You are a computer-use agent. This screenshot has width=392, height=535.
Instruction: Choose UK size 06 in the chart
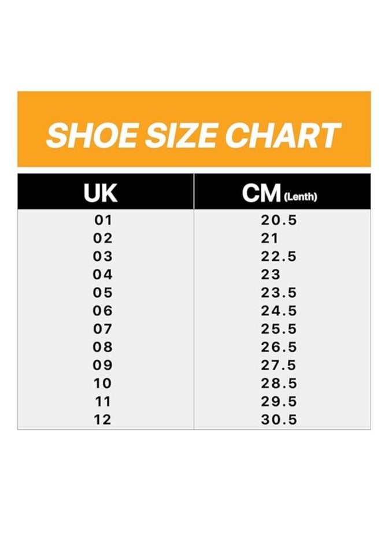click(x=103, y=311)
